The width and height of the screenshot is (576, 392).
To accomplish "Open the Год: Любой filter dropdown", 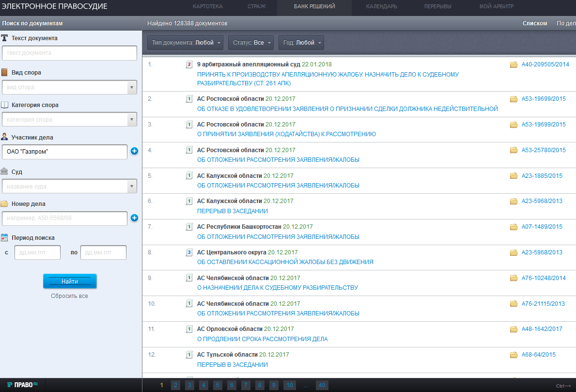I will [x=301, y=43].
